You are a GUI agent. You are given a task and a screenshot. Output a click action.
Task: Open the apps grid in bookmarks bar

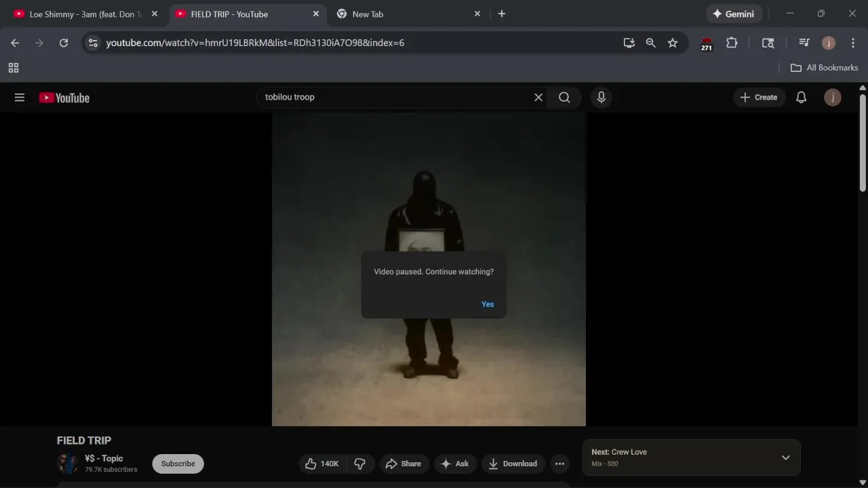pos(14,68)
